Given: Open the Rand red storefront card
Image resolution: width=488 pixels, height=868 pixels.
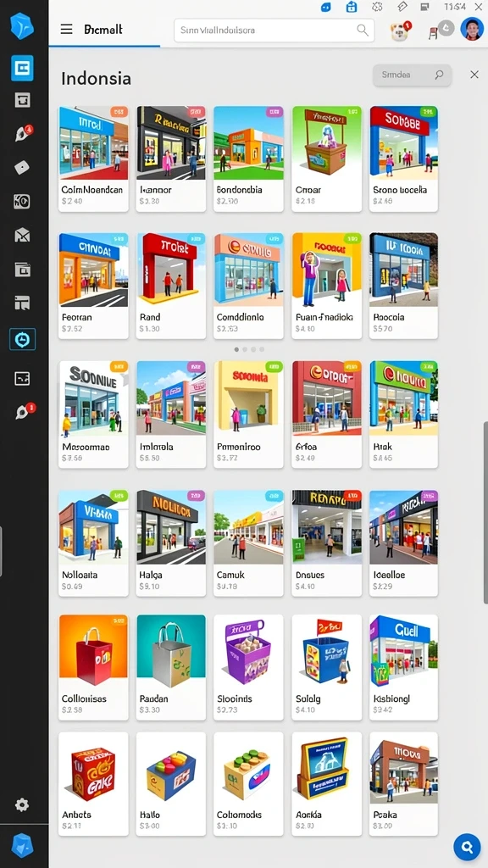Looking at the screenshot, I should click(x=171, y=286).
